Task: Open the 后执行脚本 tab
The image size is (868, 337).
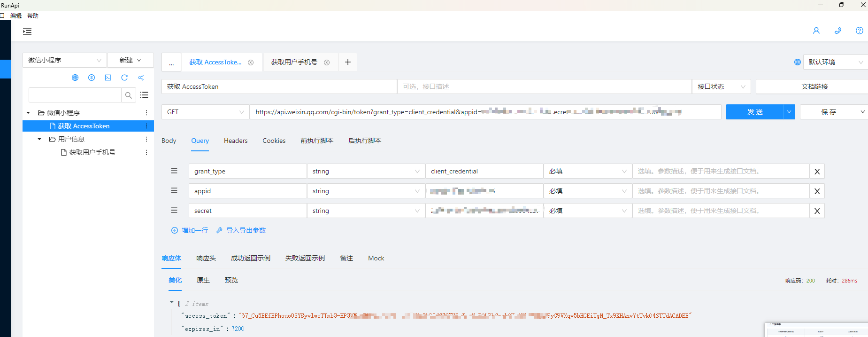Action: [x=365, y=141]
